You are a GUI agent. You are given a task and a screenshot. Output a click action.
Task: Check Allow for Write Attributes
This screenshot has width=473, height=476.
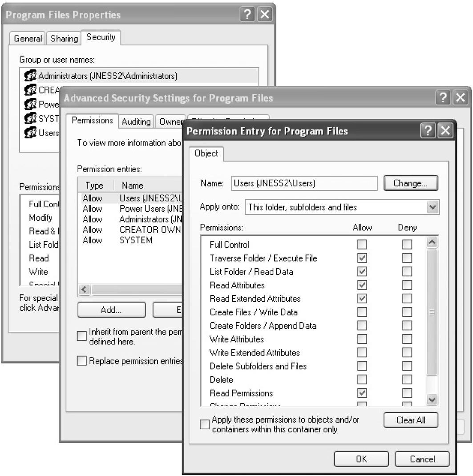(362, 339)
